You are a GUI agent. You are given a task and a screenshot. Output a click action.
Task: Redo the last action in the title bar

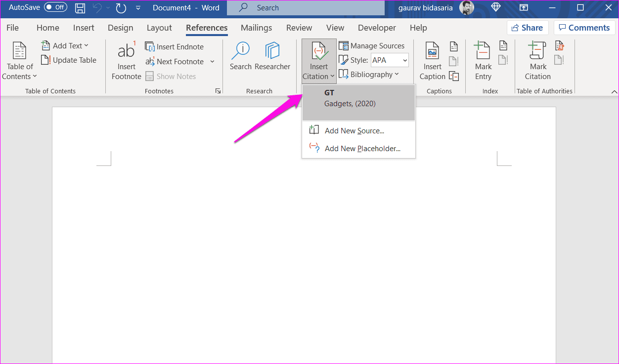pyautogui.click(x=121, y=8)
